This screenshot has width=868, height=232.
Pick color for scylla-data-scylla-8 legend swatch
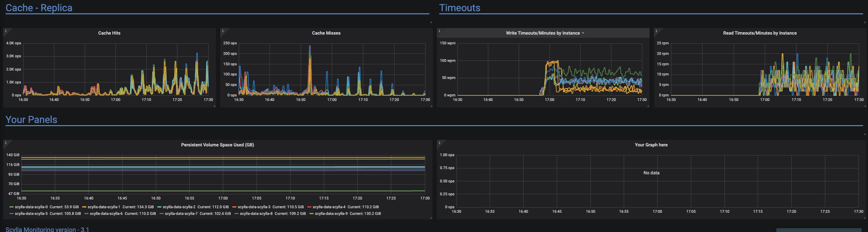coord(237,213)
